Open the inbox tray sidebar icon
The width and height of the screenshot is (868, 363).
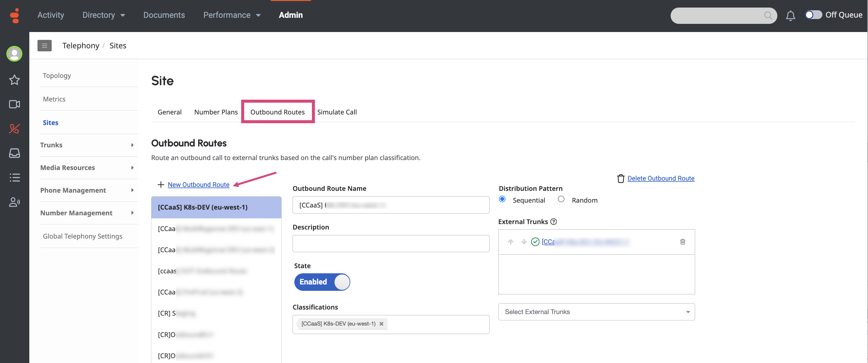click(x=14, y=153)
